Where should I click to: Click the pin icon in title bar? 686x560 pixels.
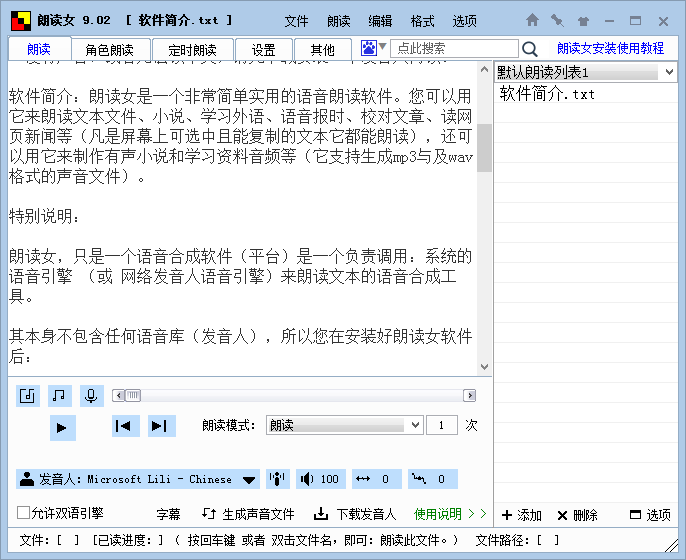coord(557,20)
